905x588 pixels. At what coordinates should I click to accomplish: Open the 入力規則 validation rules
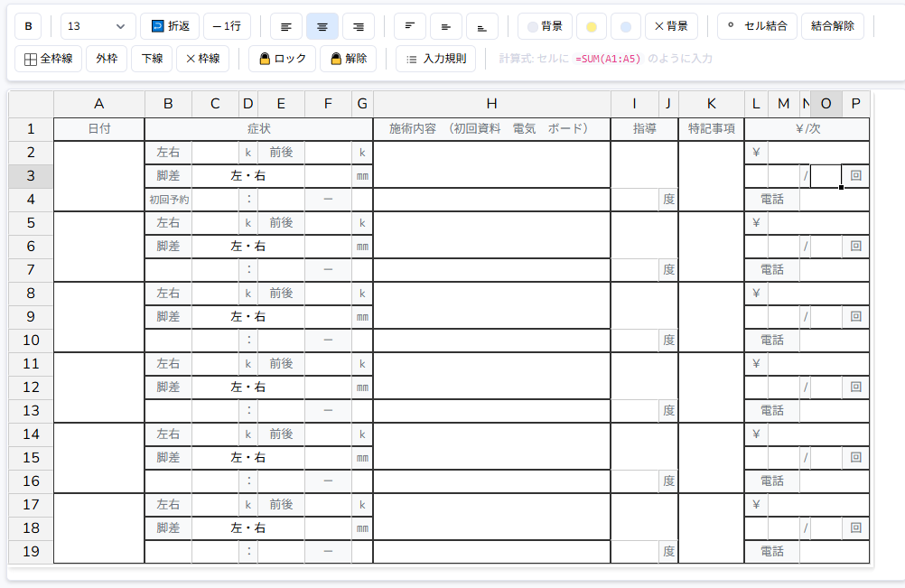[x=435, y=59]
